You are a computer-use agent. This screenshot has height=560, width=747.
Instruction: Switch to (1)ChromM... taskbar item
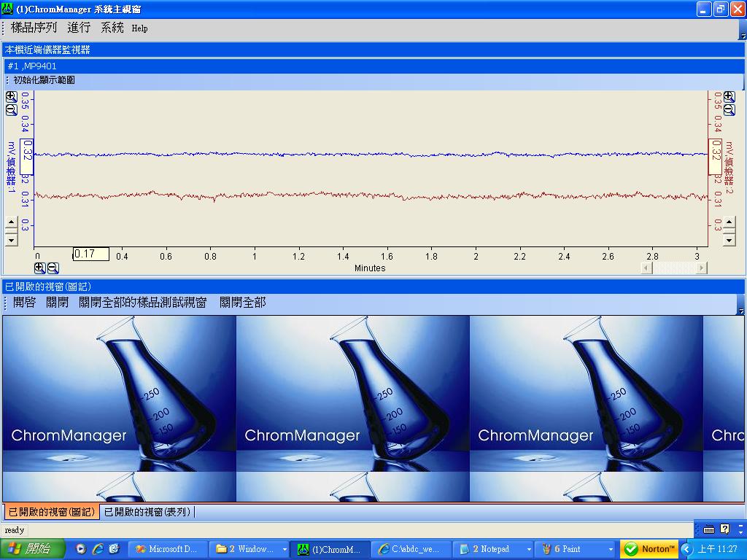[x=331, y=549]
